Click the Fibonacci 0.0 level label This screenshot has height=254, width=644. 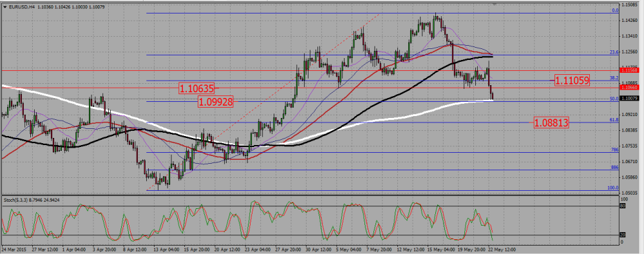coord(615,10)
